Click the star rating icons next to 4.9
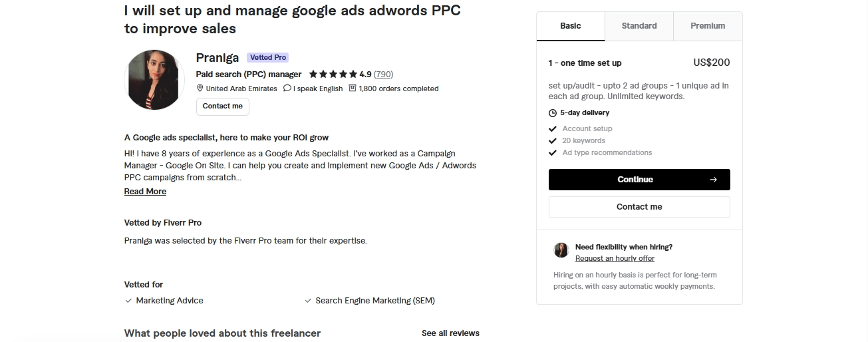The width and height of the screenshot is (868, 342). [333, 75]
